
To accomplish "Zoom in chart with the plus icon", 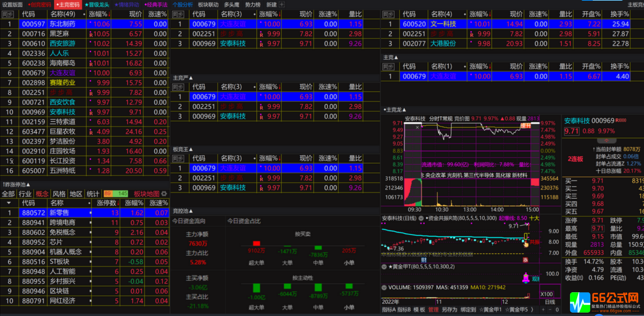I will tap(543, 310).
